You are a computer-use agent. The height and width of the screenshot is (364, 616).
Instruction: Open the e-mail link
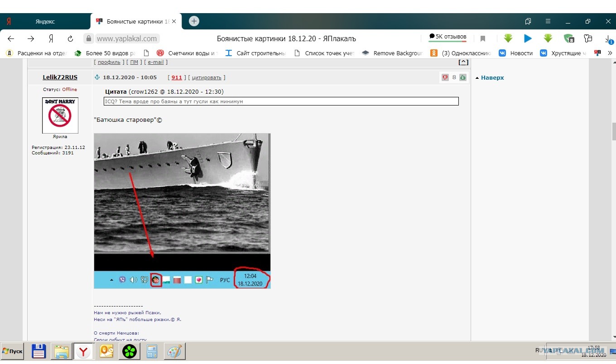pyautogui.click(x=156, y=62)
